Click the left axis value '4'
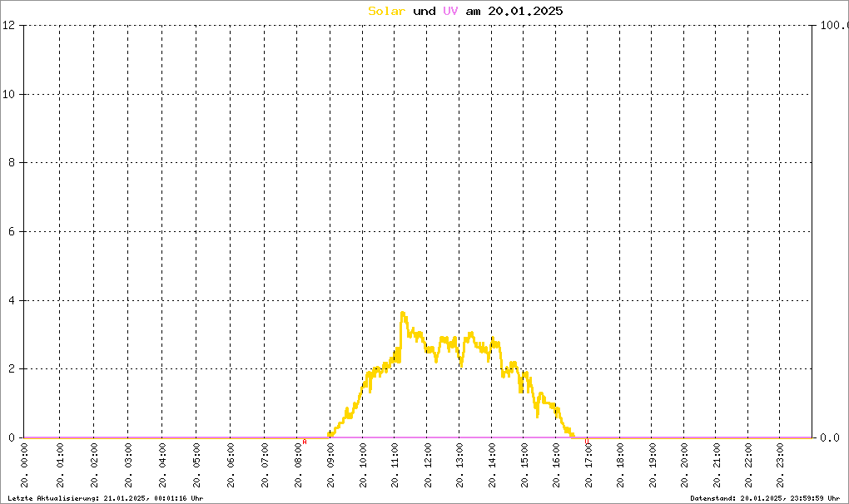849x504 pixels. coord(12,300)
